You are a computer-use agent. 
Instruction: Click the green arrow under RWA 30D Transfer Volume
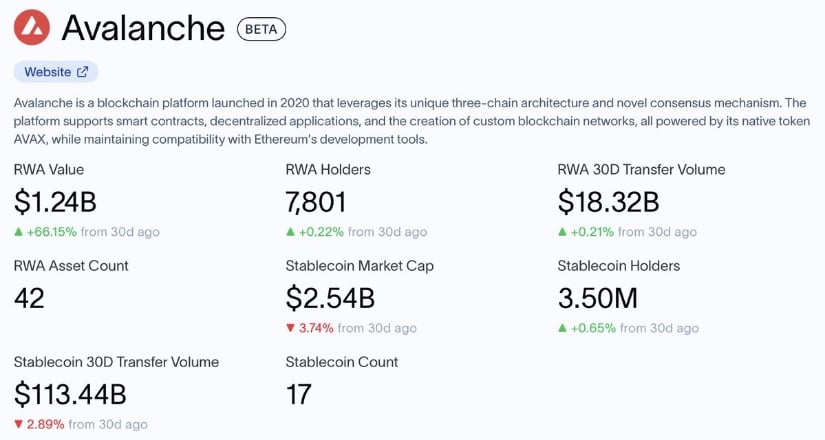563,232
